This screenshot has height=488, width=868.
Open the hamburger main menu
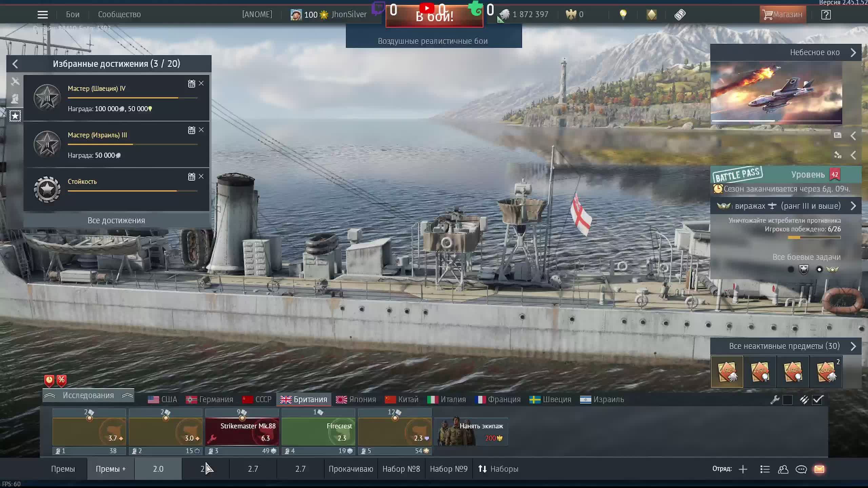coord(42,15)
